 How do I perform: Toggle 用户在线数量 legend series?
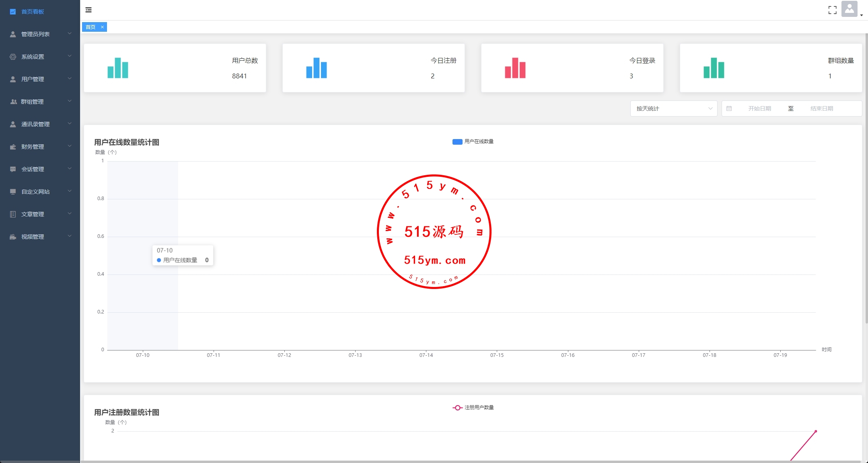[x=473, y=141]
